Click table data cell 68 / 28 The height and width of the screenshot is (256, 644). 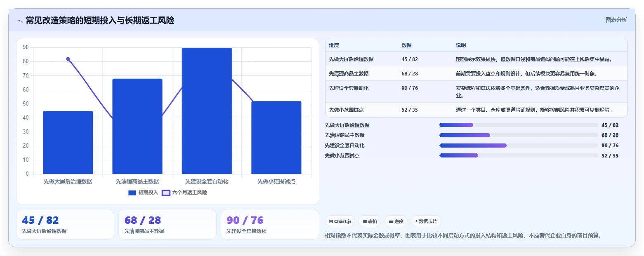410,74
